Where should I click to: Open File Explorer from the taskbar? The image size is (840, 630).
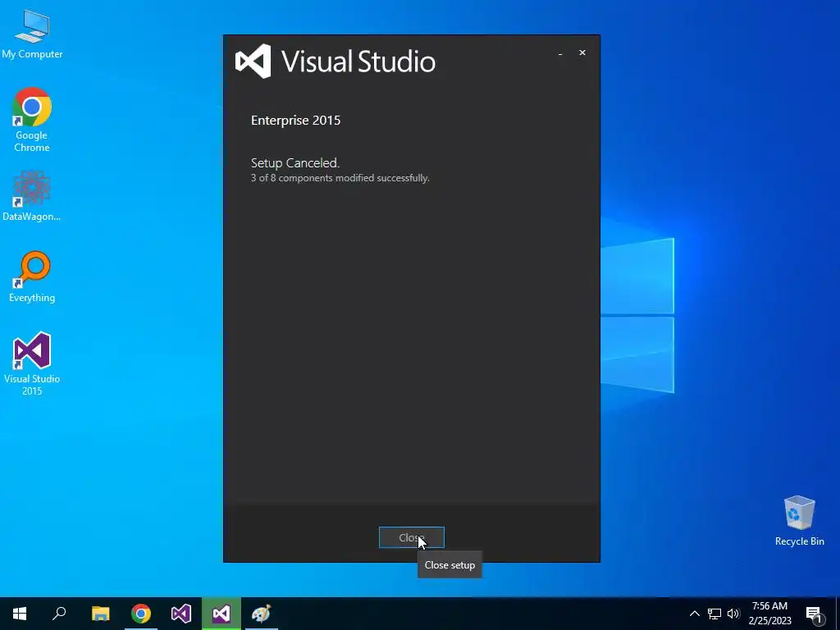[100, 614]
